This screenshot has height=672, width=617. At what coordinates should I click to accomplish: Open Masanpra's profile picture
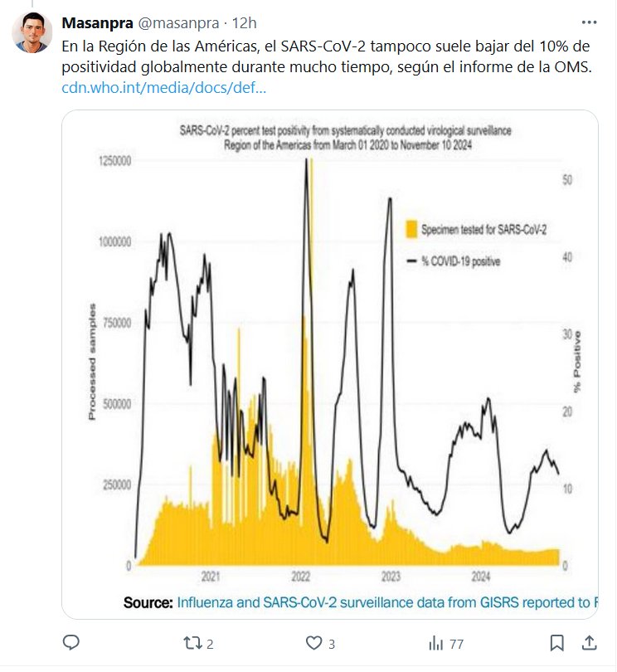click(30, 33)
